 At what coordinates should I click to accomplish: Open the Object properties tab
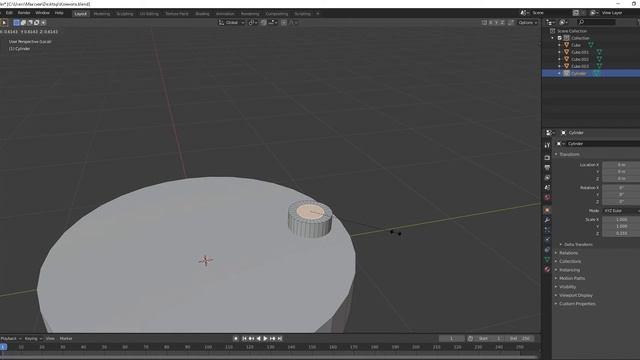tap(547, 210)
